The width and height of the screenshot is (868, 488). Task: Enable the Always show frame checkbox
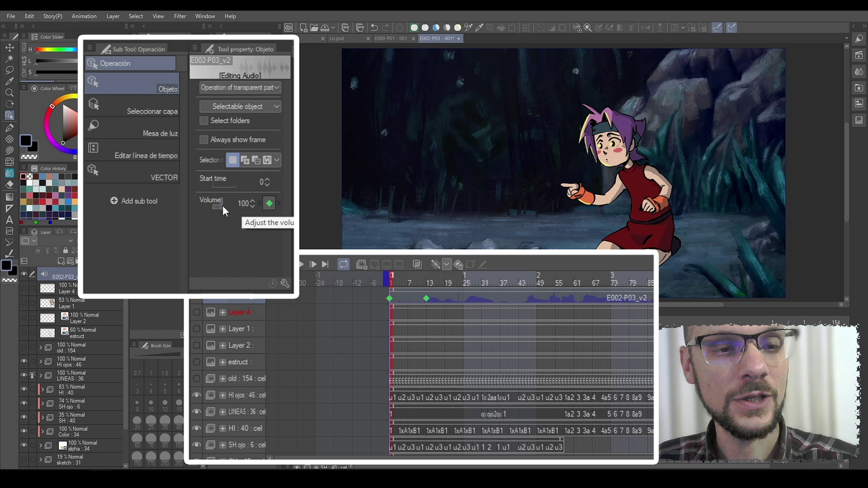204,140
